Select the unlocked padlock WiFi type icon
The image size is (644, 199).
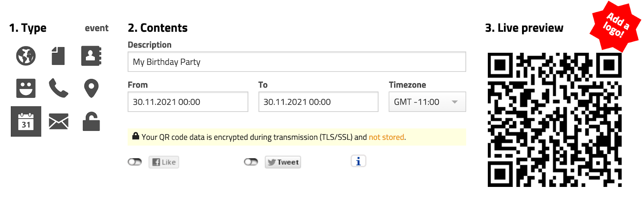tap(91, 121)
